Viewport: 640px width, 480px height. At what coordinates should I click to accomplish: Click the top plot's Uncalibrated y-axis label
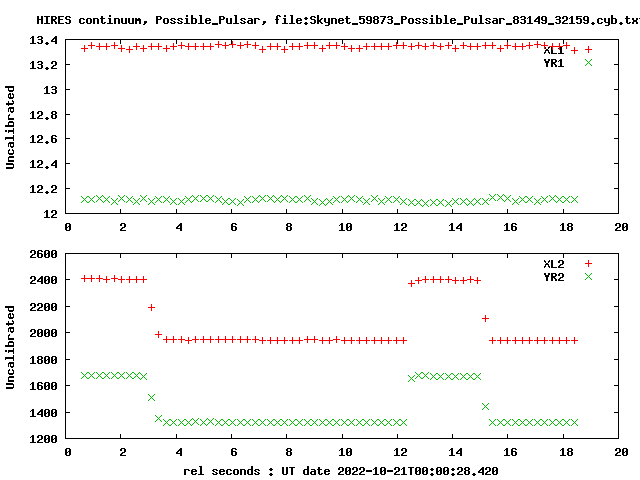click(x=10, y=127)
